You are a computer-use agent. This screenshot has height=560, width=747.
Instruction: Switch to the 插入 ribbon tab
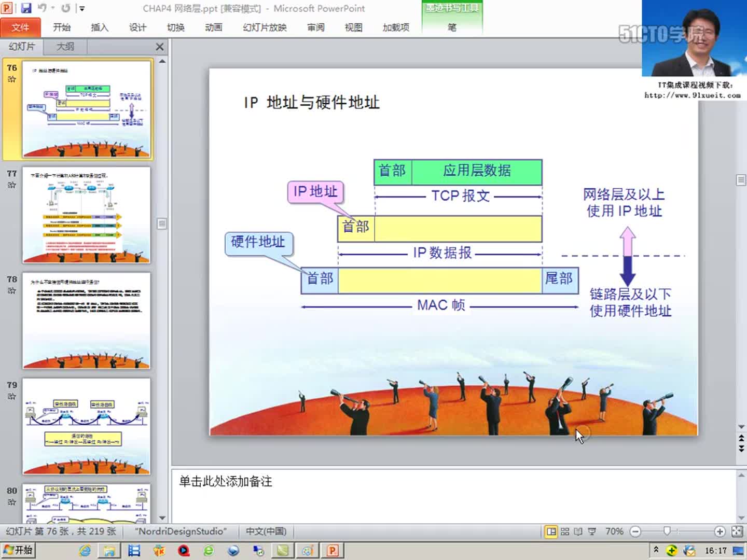click(x=100, y=27)
